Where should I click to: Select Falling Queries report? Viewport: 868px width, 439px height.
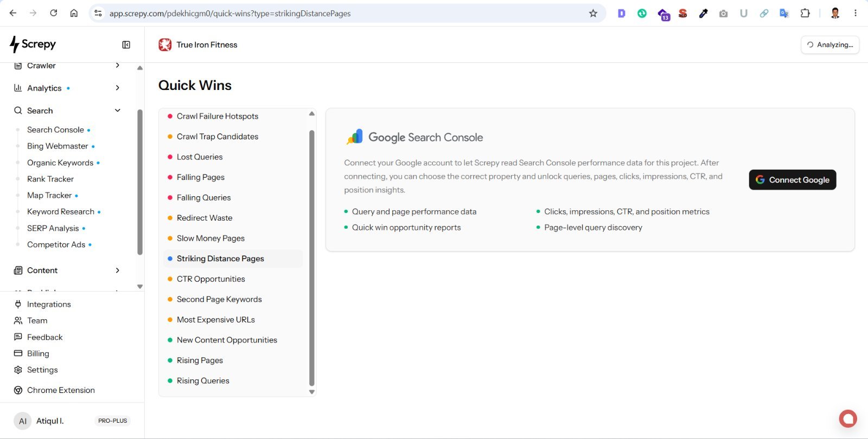point(233,198)
